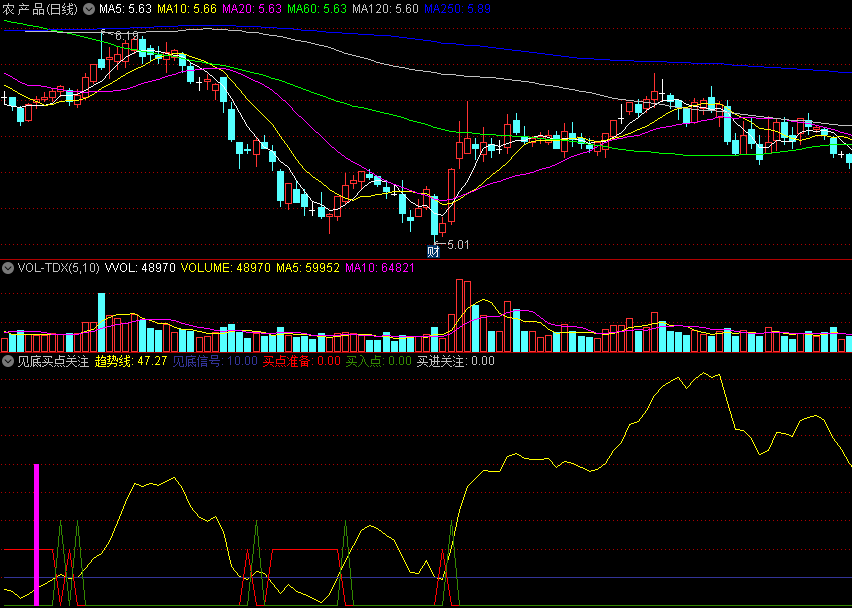Select the MA20: 5.63 label
852x608 pixels.
click(252, 9)
